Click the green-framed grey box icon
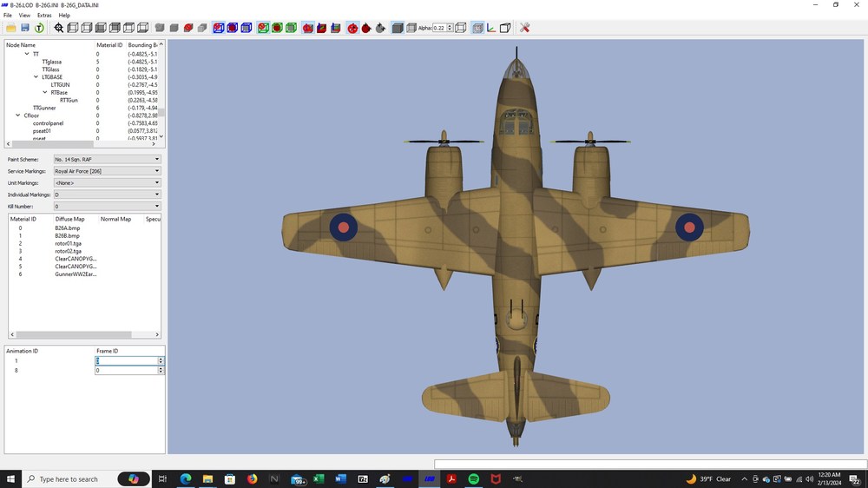This screenshot has height=488, width=868. coord(291,28)
